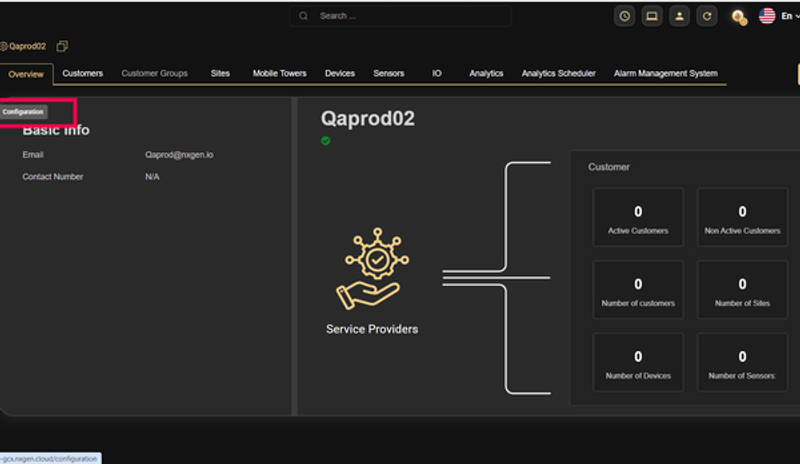Open the Number of Devices card

coord(638,362)
